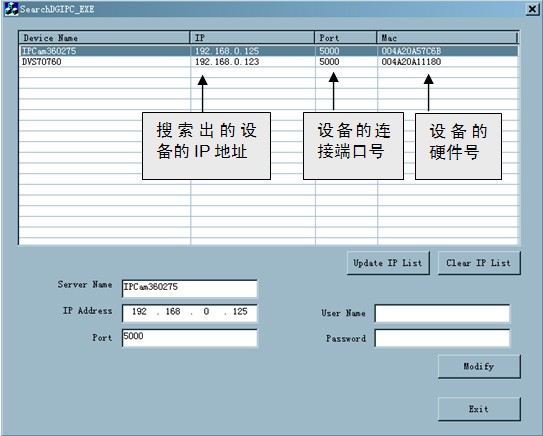This screenshot has width=543, height=436.
Task: Click Update IP List button
Action: pyautogui.click(x=388, y=263)
